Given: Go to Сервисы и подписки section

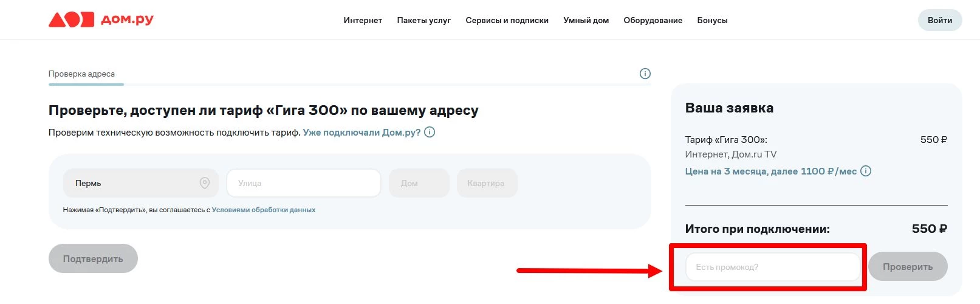Looking at the screenshot, I should coord(507,20).
